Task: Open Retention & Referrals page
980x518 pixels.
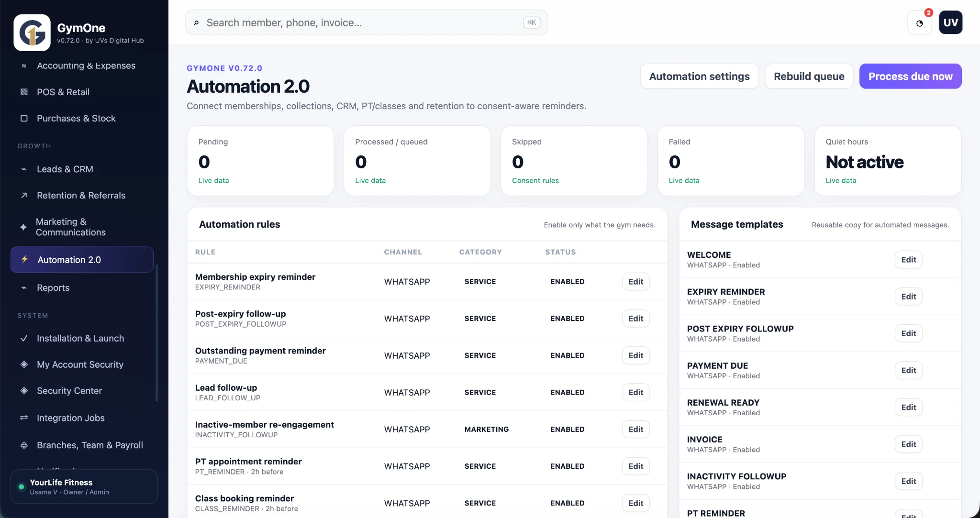Action: [x=82, y=195]
